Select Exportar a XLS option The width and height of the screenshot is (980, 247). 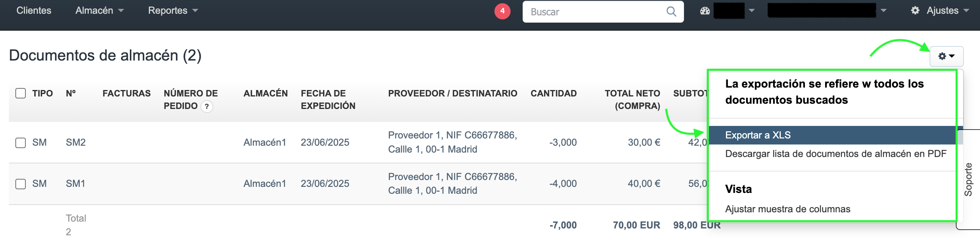tap(757, 135)
